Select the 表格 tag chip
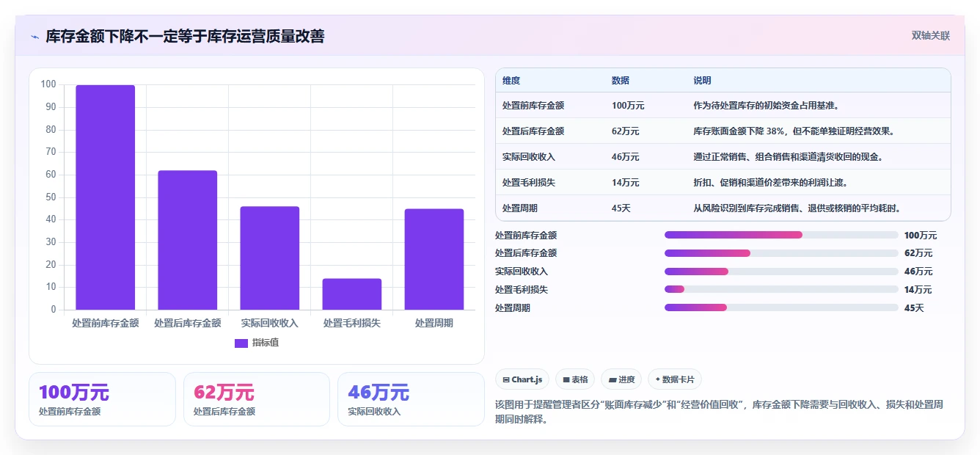 tap(575, 379)
